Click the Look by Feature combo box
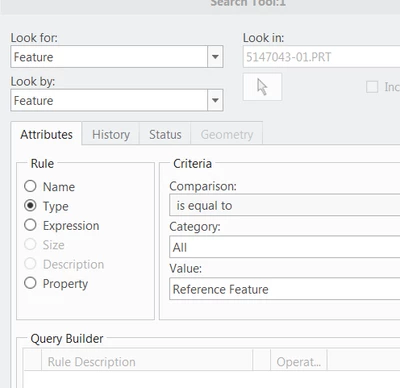This screenshot has height=388, width=400. (117, 100)
